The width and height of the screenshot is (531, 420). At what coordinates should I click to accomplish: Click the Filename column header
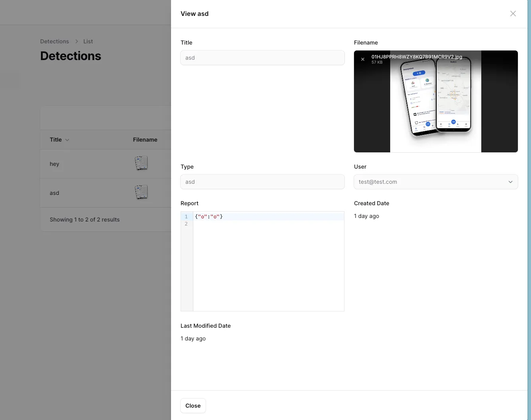(145, 140)
